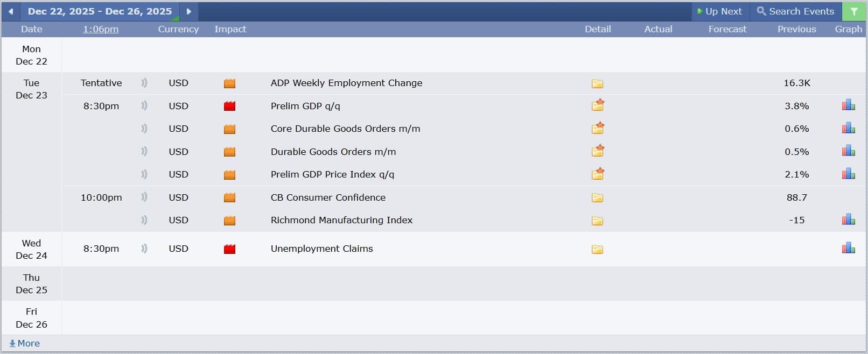The image size is (868, 354).
Task: Select the Durable Goods Orders m/m event
Action: tap(333, 152)
